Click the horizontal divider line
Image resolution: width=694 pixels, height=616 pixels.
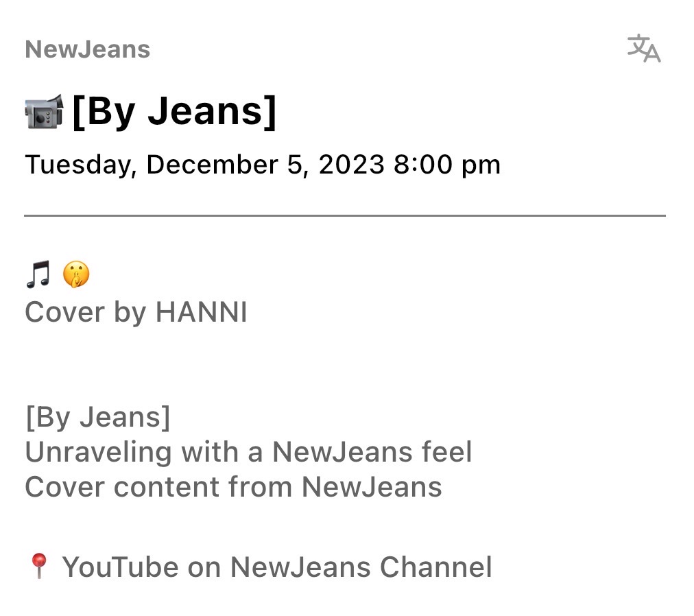coord(345,215)
